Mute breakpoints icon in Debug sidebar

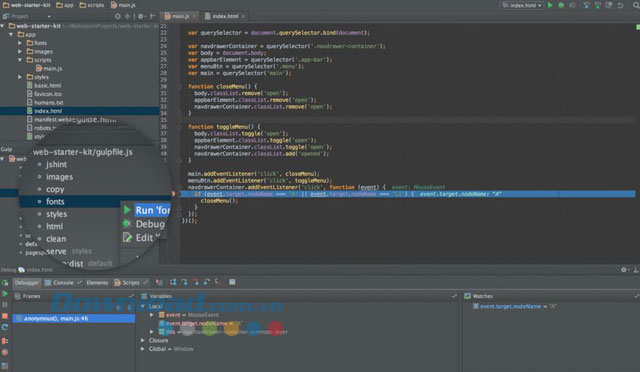pos(5,352)
